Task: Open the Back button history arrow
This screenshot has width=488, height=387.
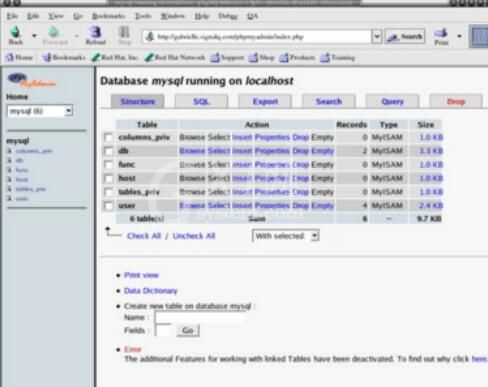Action: tap(34, 36)
